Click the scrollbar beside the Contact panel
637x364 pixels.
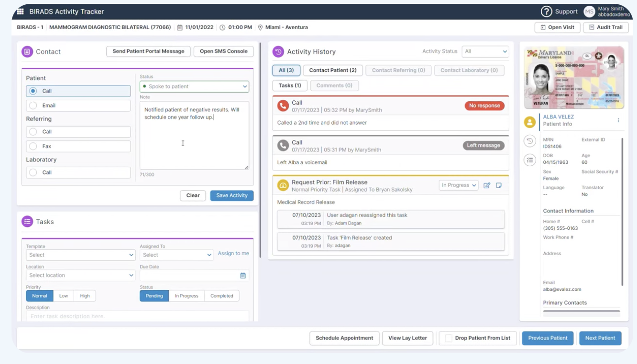tap(260, 150)
